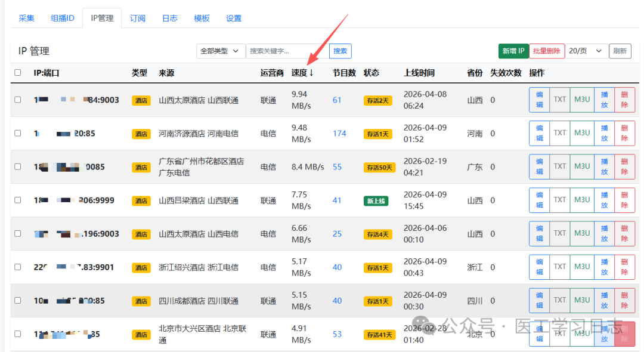
Task: Open M3U playlist for 河南济源酒店 entry
Action: [x=582, y=133]
